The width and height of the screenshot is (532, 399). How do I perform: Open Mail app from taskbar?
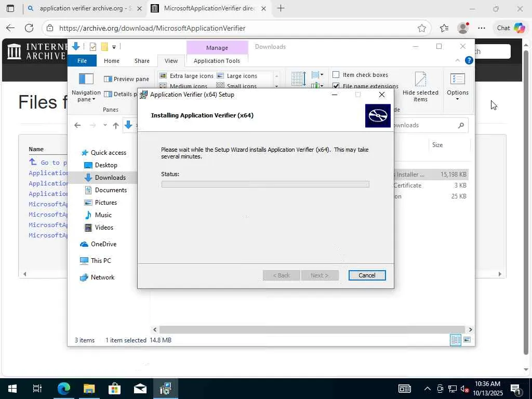click(x=140, y=389)
